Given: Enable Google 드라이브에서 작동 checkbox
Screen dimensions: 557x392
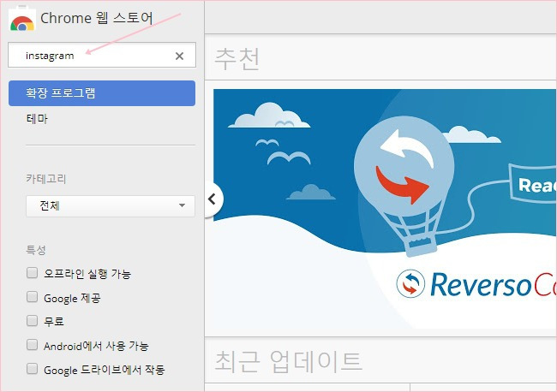Looking at the screenshot, I should 32,369.
